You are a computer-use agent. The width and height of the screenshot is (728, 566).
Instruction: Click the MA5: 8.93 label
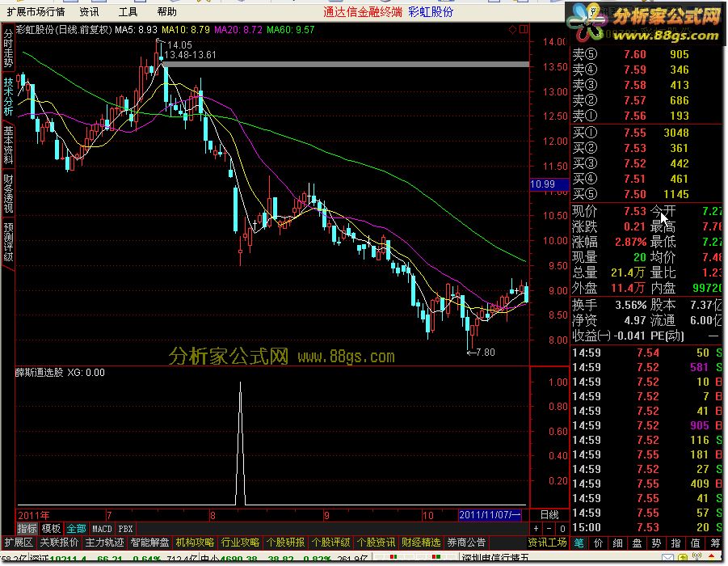point(137,30)
